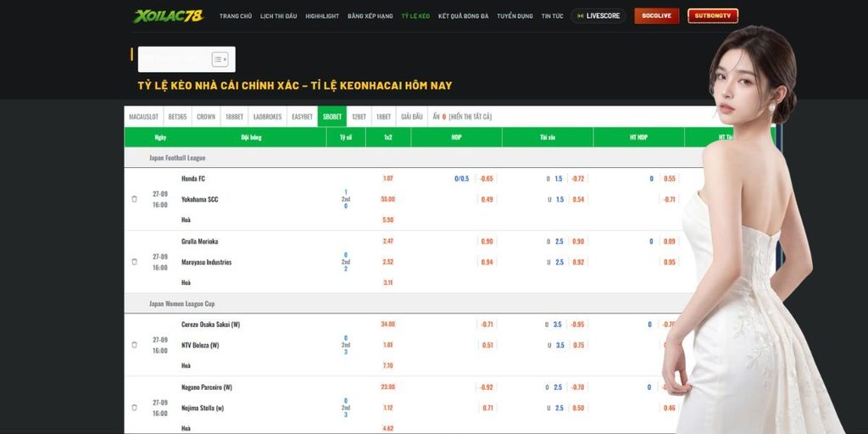Select the draw odds 5.90
This screenshot has height=434, width=868.
(388, 220)
